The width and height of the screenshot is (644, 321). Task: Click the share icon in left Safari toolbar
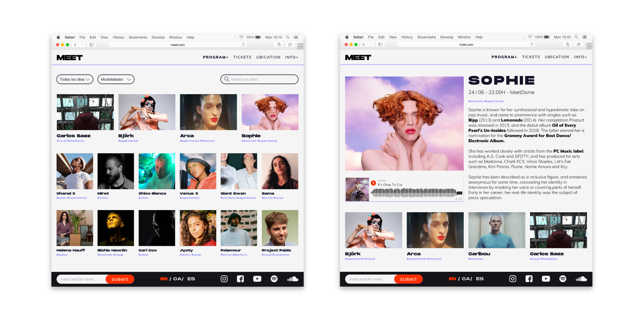tap(279, 45)
